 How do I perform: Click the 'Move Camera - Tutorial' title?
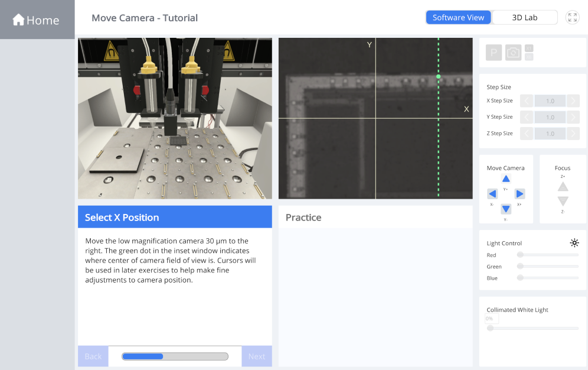click(x=145, y=18)
